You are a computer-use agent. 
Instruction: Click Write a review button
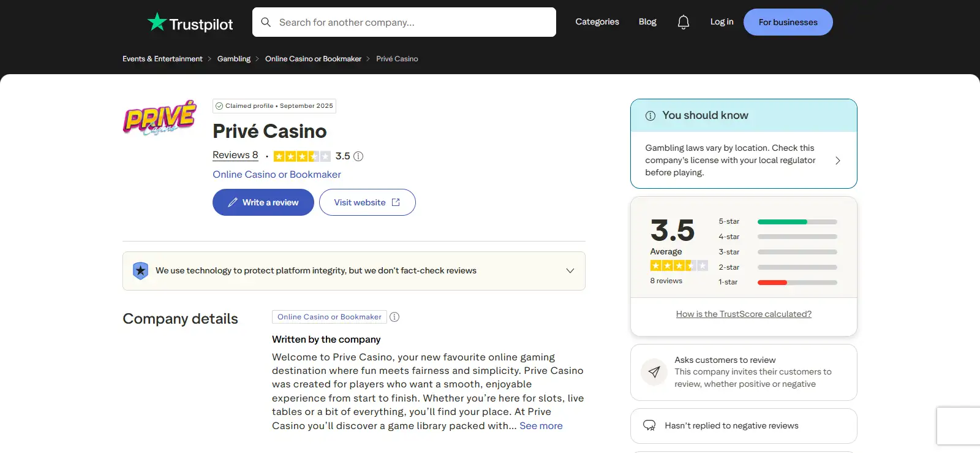coord(263,202)
